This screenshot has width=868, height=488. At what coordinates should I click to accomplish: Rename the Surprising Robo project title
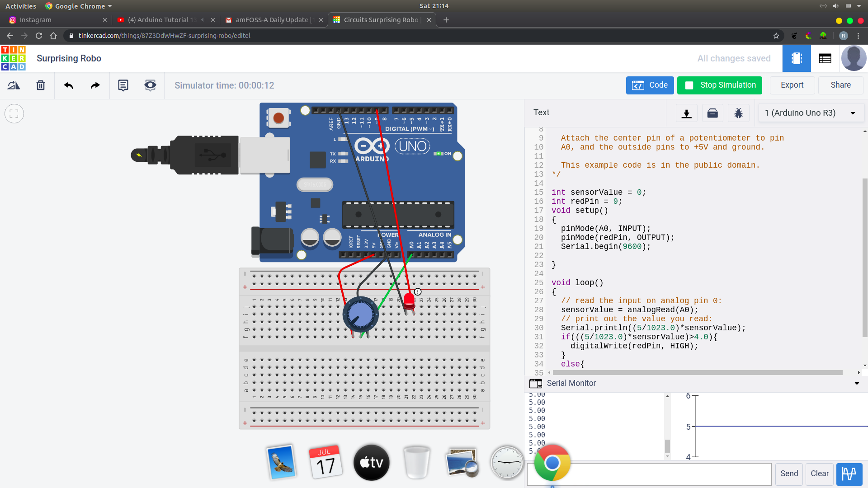point(69,58)
